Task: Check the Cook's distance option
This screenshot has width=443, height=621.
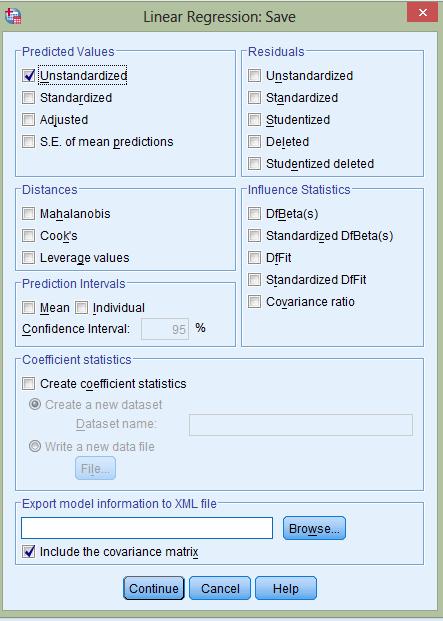Action: point(29,236)
